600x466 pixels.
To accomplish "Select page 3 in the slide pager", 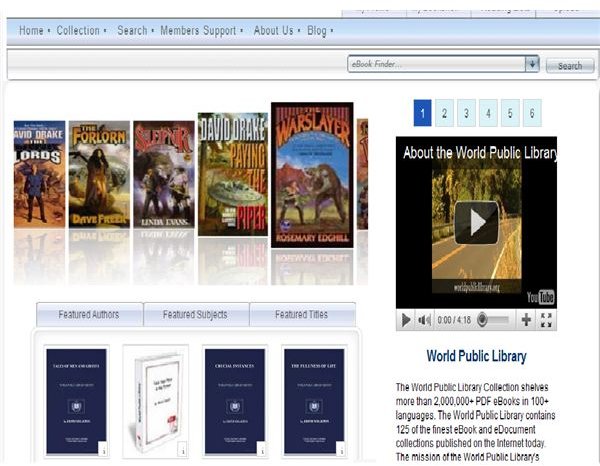I will pos(466,113).
